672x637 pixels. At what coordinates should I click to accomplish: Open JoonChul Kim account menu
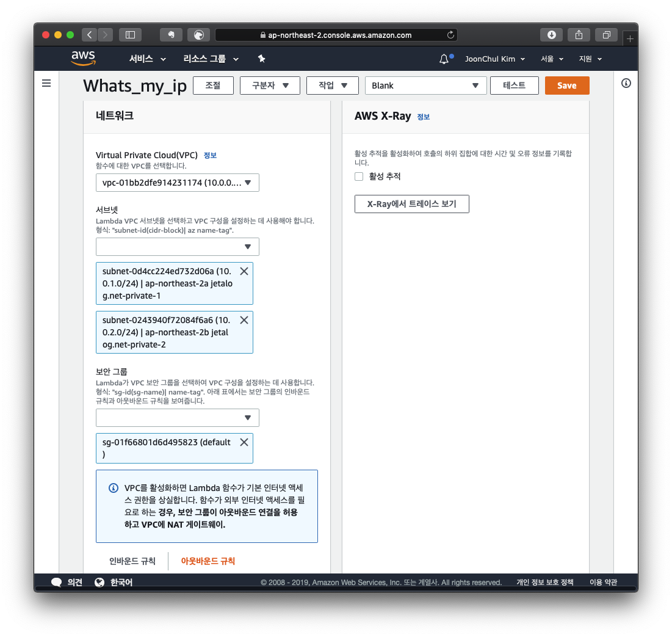click(x=495, y=59)
